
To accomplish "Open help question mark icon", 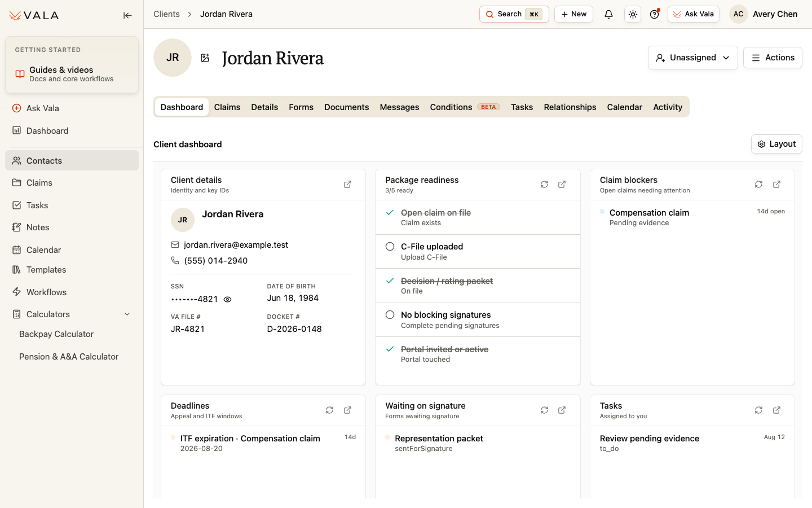I will tap(654, 14).
